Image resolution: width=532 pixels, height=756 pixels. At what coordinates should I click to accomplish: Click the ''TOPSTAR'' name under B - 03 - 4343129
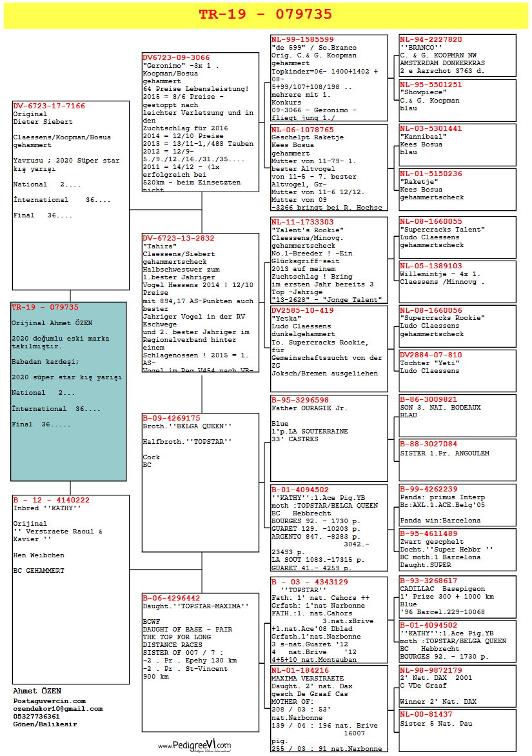303,590
